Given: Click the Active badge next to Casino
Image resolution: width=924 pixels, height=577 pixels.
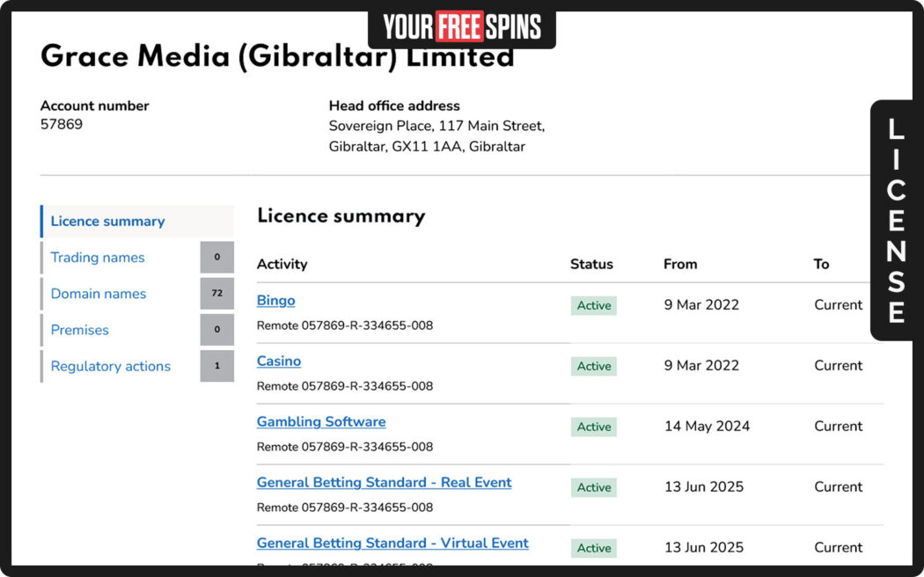Looking at the screenshot, I should [593, 365].
